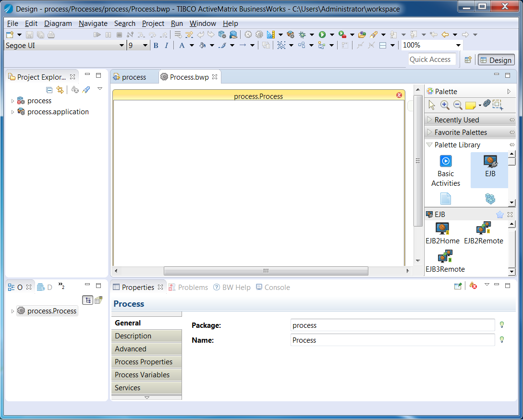Screen dimensions: 523x420
Task: Select the Description properties section
Action: pyautogui.click(x=146, y=336)
